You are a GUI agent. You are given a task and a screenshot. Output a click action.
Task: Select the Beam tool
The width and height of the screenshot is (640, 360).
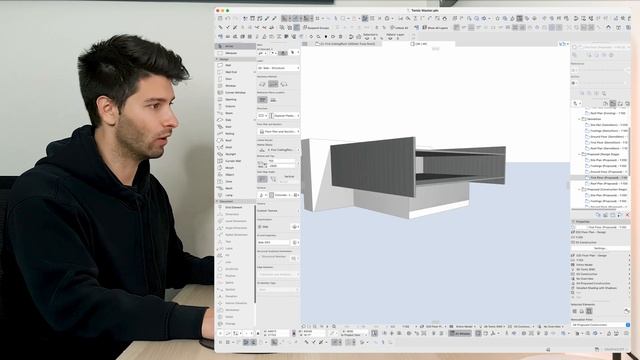tap(235, 113)
